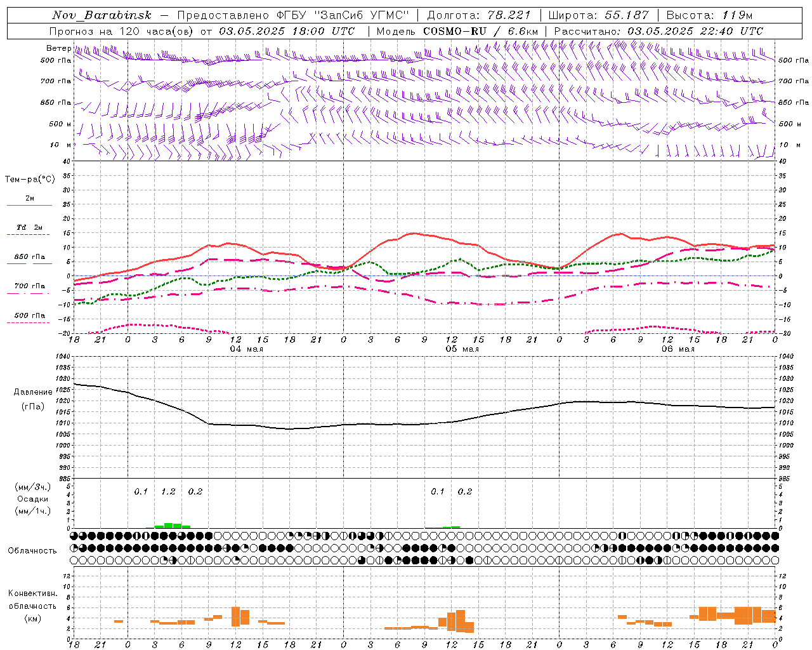
Task: Click the Прогноз на 120 часа(ов) text
Action: (122, 31)
